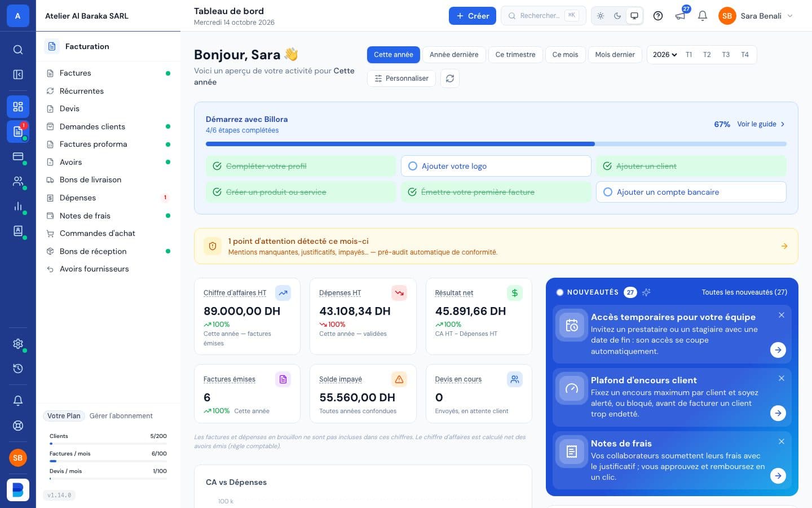812x508 pixels.
Task: Open the help question mark icon
Action: coord(658,16)
